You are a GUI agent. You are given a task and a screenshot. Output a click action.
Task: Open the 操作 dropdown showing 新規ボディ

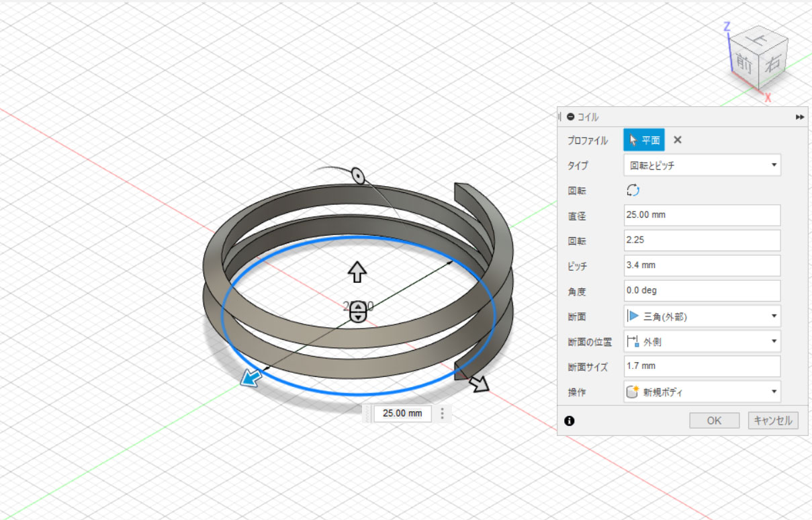tap(703, 392)
